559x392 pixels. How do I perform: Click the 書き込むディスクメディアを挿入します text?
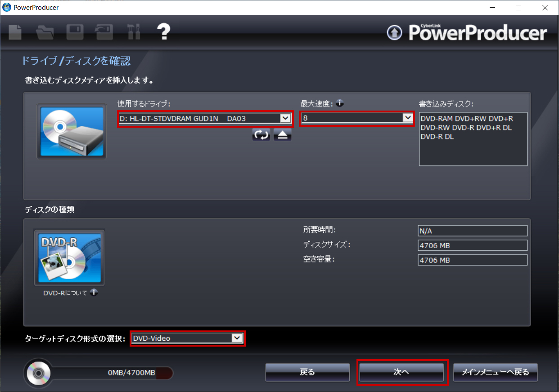coord(89,81)
